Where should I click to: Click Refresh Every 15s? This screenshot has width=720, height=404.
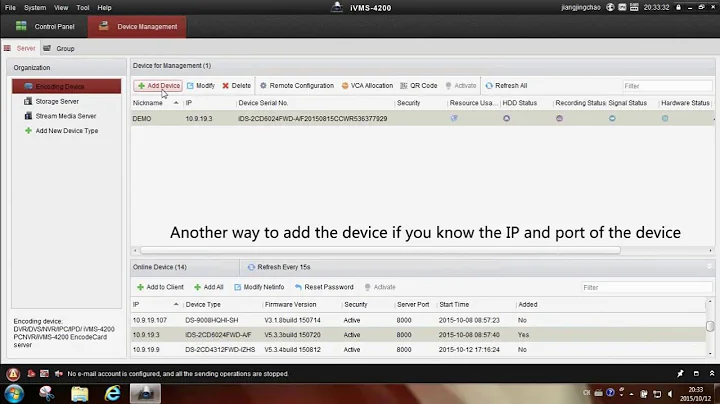point(279,267)
